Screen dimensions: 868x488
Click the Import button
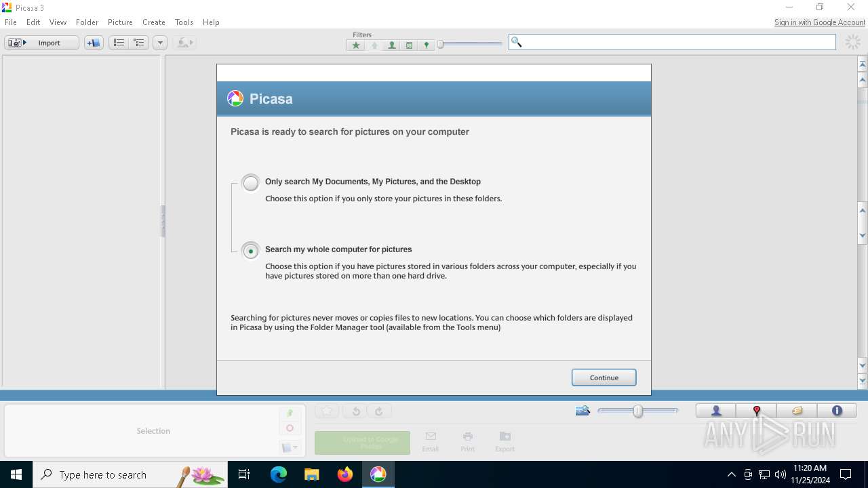[42, 43]
